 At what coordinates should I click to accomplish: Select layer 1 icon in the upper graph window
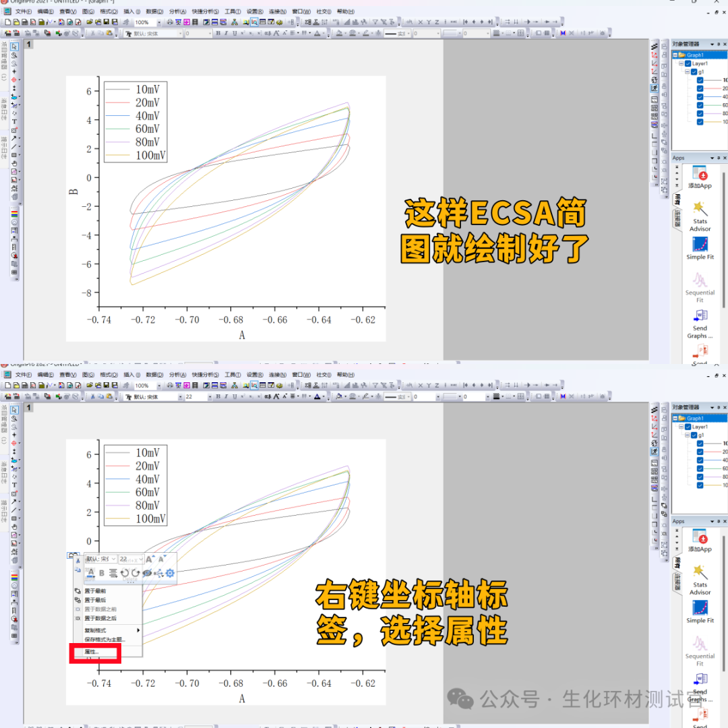point(29,44)
